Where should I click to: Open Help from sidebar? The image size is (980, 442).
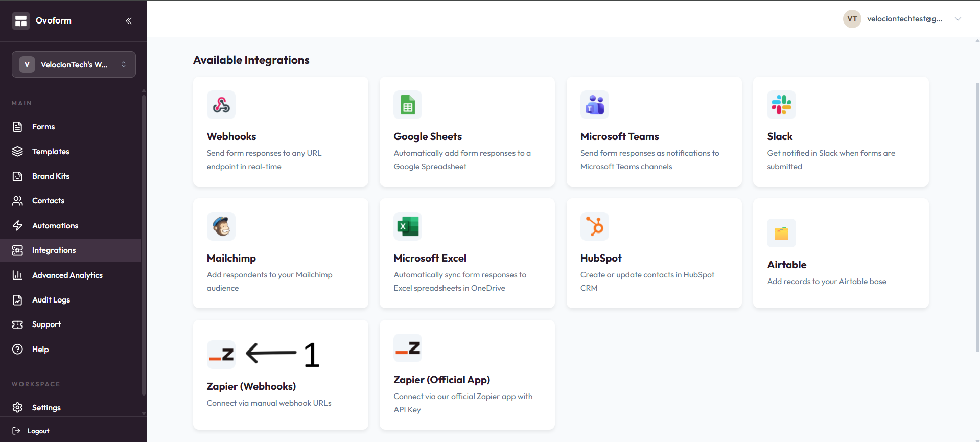pyautogui.click(x=40, y=350)
